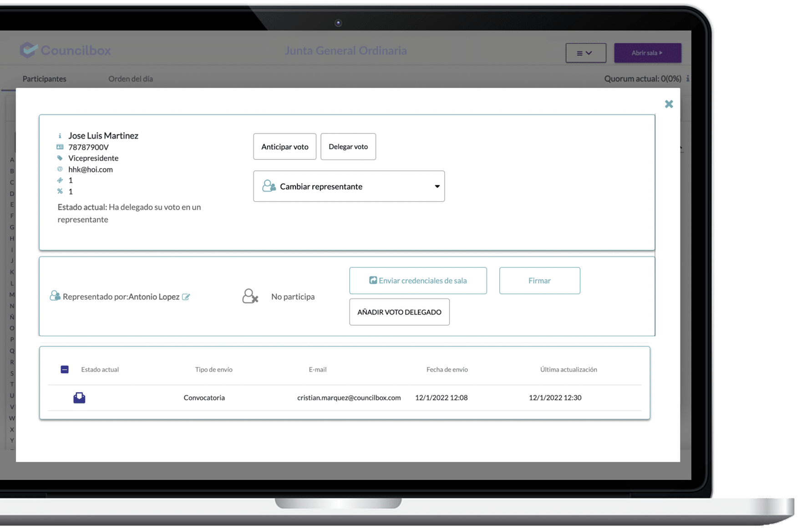Image resolution: width=812 pixels, height=530 pixels.
Task: Open the Orden del día tab
Action: tap(131, 79)
